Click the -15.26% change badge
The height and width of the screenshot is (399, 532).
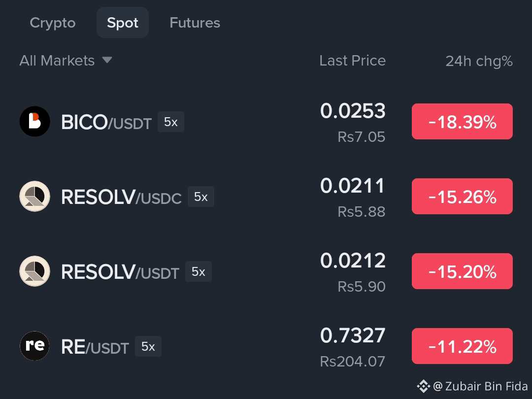(462, 197)
